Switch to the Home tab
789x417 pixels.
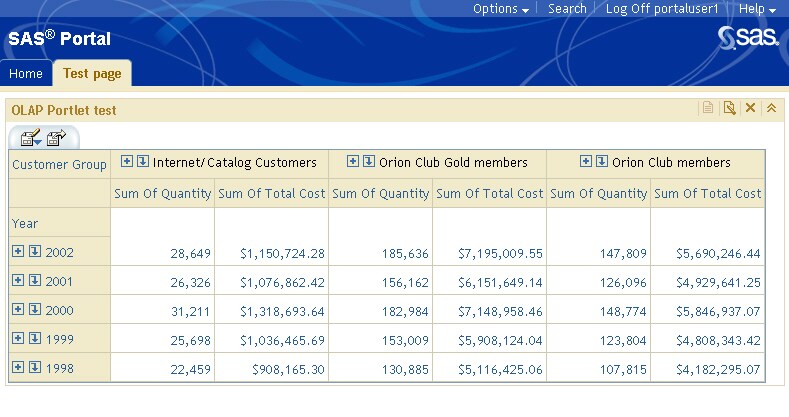tap(26, 73)
